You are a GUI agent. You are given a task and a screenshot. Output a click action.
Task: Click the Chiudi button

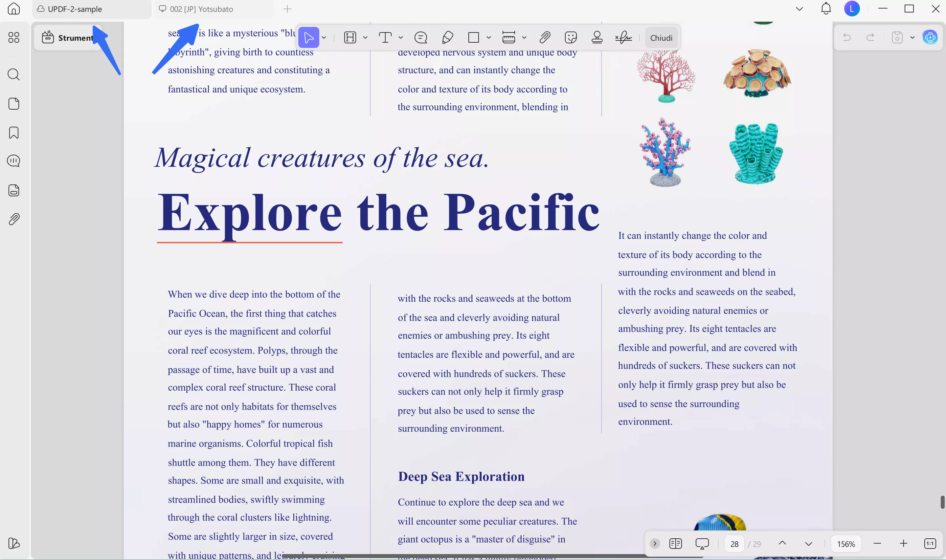661,38
